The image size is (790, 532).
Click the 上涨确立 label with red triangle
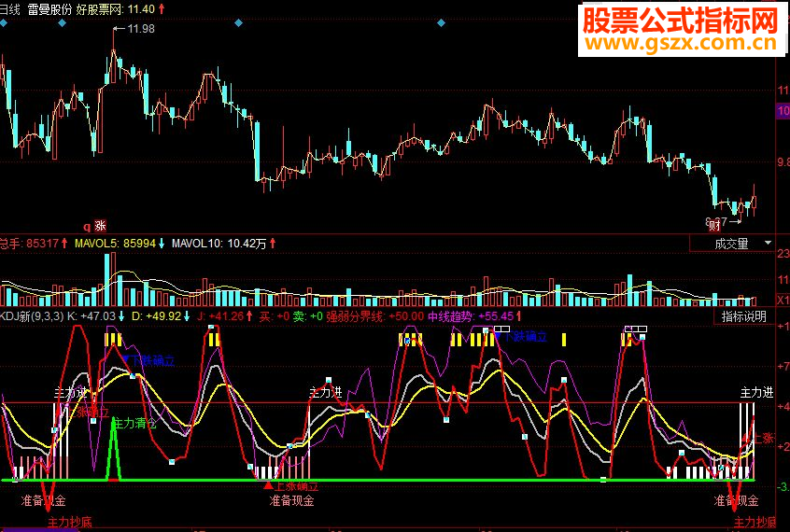click(x=292, y=486)
